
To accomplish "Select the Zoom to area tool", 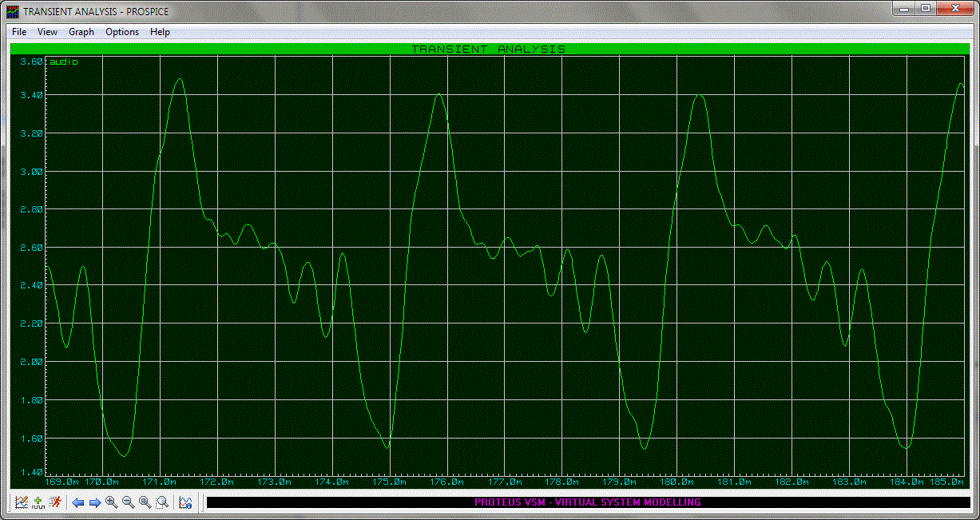I will 162,502.
